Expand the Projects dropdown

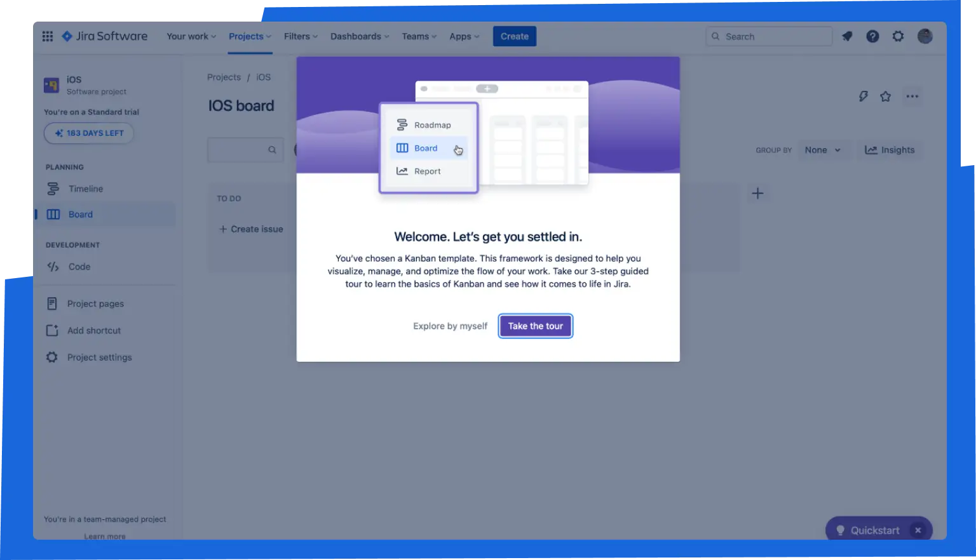pos(250,36)
